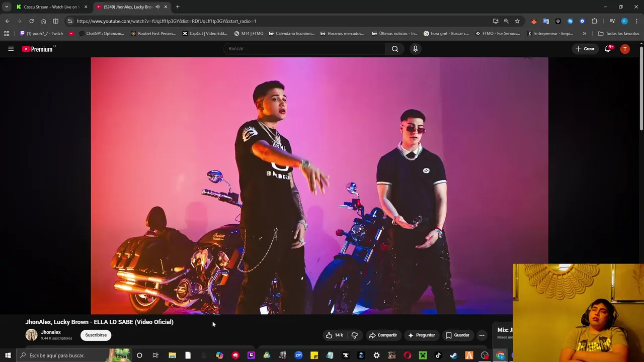Open the Todos los favoritos folder
Screen dimensions: 644x362
tap(618, 34)
